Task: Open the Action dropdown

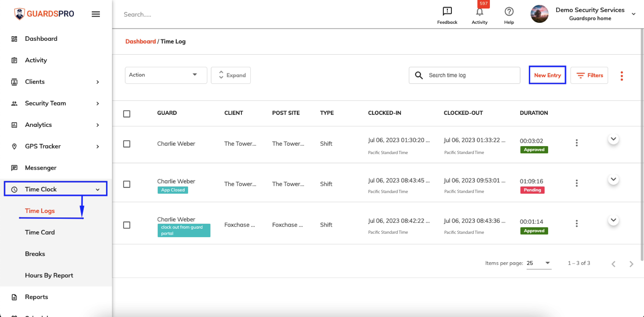Action: tap(166, 75)
